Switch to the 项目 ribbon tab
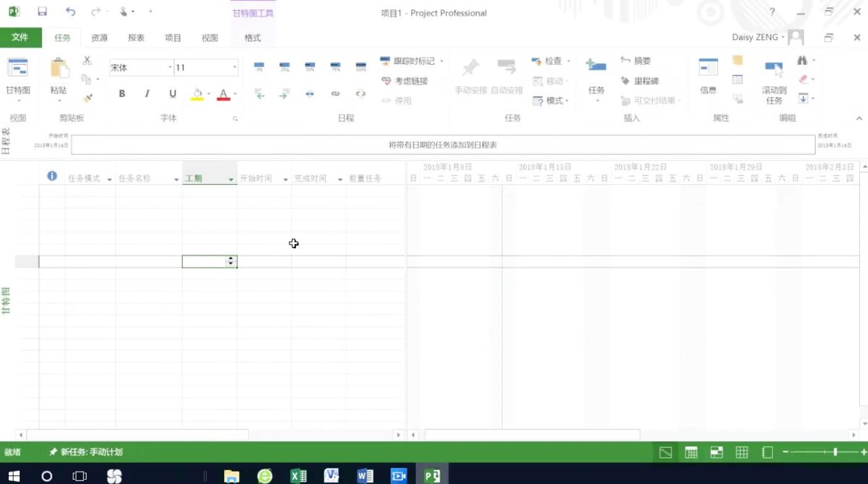868x484 pixels. 172,38
